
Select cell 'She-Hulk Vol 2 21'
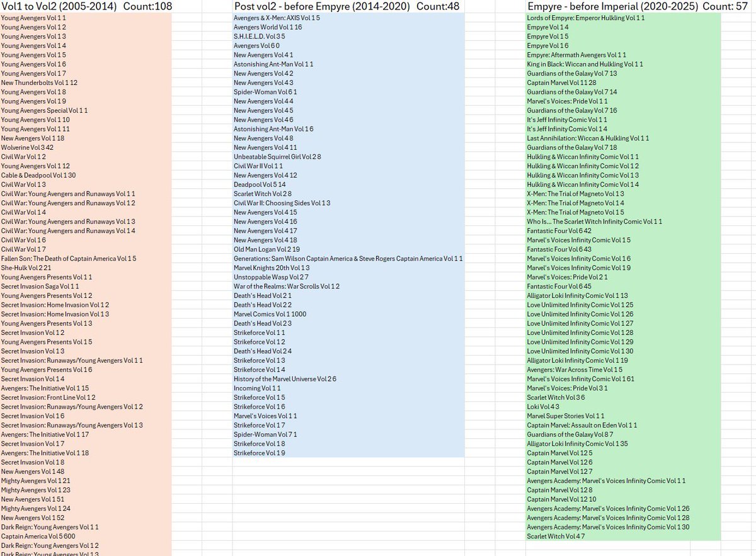pos(86,268)
